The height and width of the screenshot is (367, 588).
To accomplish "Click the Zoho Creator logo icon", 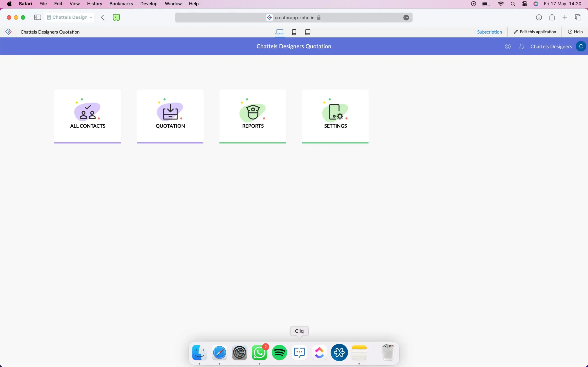I will tap(8, 32).
